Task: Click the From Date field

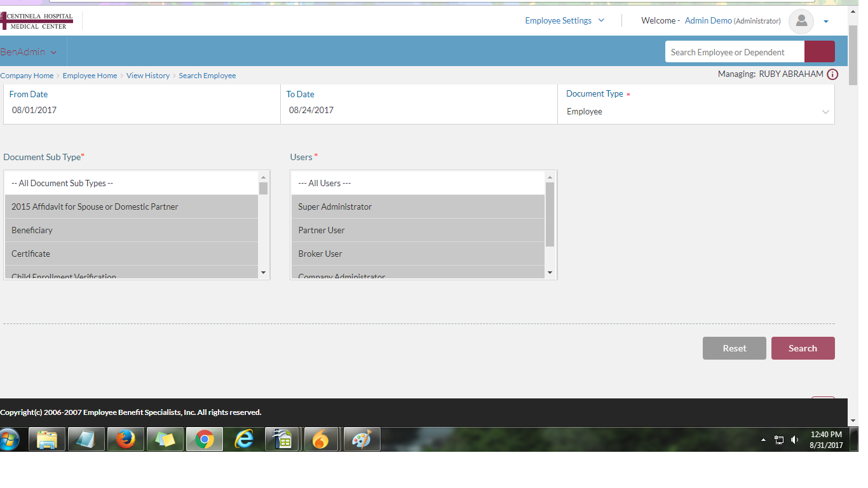Action: click(142, 110)
